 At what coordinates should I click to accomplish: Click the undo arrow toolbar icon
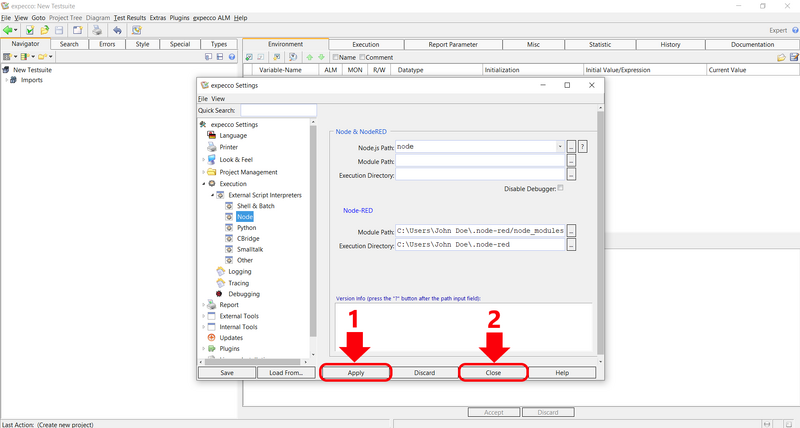[118, 31]
